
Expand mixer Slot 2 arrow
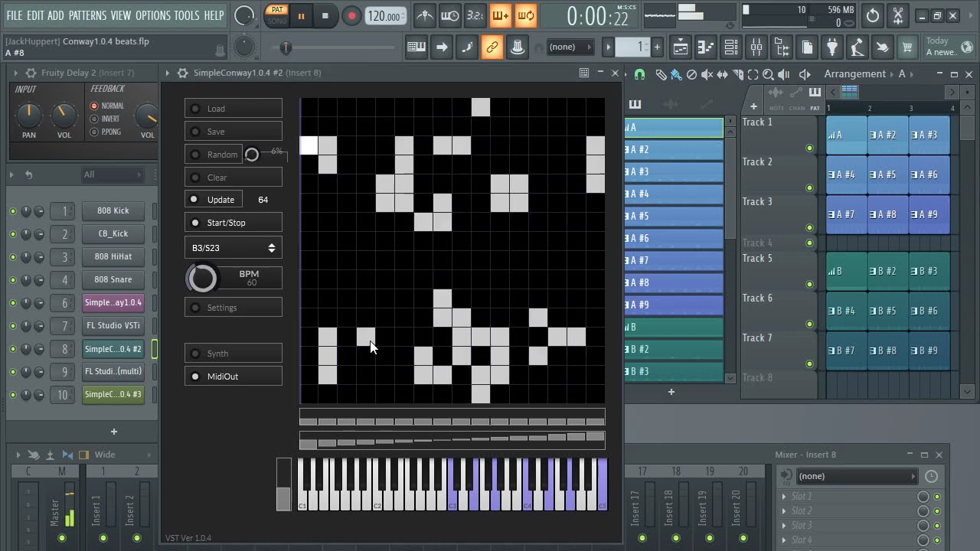[x=784, y=511]
